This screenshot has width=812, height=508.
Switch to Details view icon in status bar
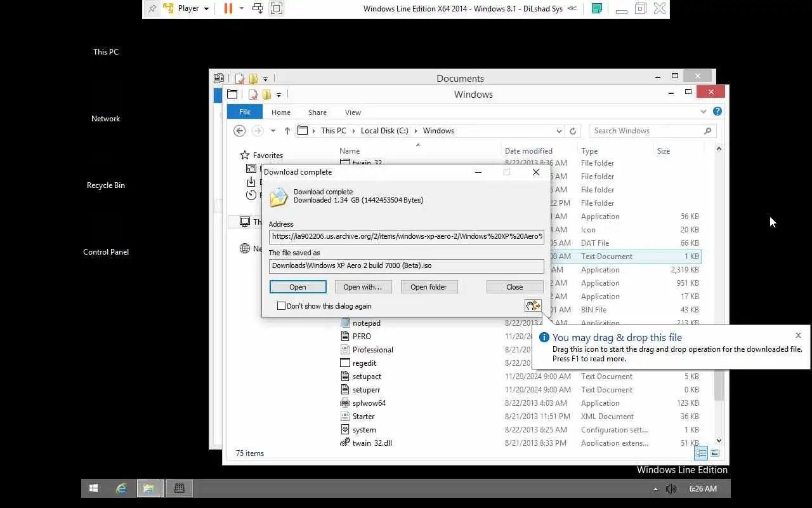701,453
